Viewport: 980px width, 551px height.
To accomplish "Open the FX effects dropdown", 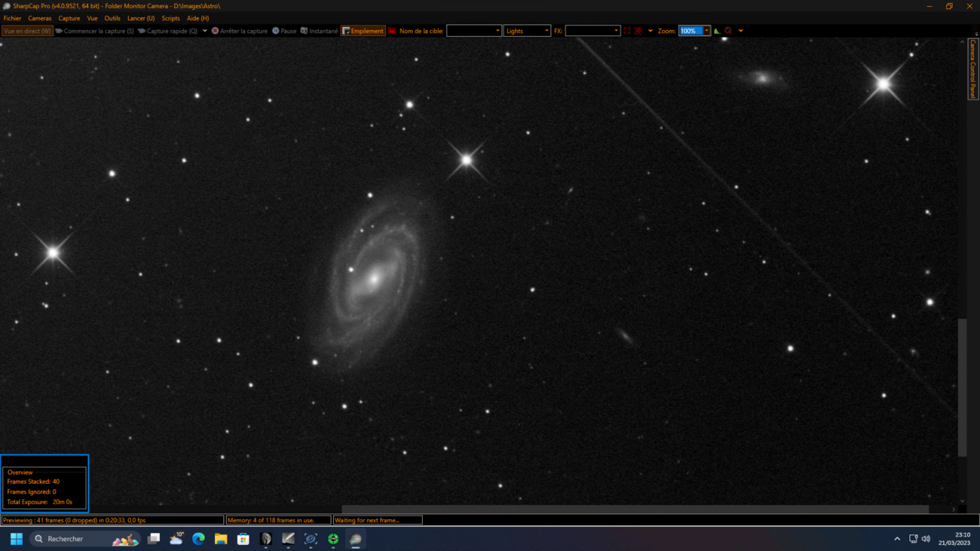I will 593,31.
